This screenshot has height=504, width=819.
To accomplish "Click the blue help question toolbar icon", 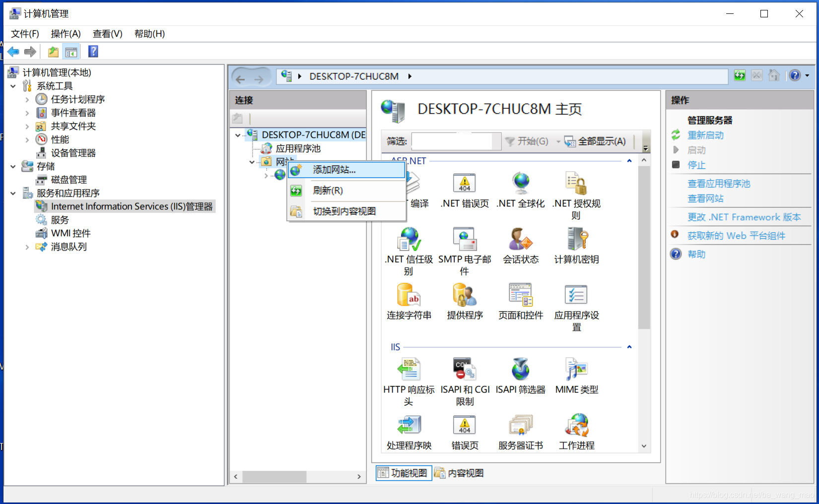I will point(93,52).
